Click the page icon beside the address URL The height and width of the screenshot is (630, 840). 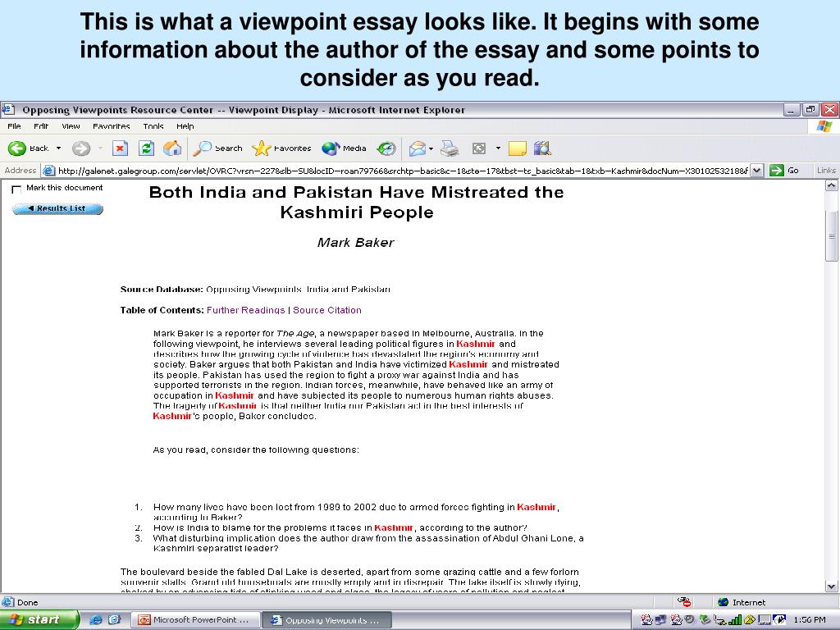48,171
